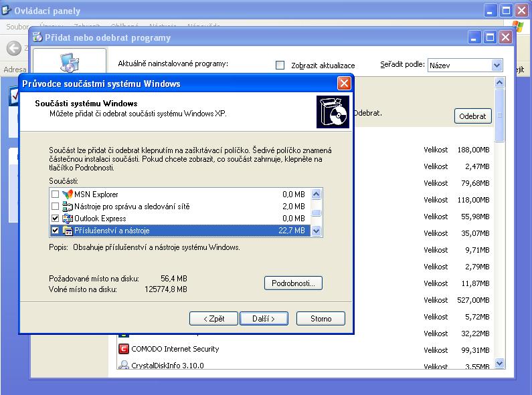Viewport: 532px width, 395px height.
Task: Click the Příslušenství a nástroje folder icon
Action: coord(68,231)
